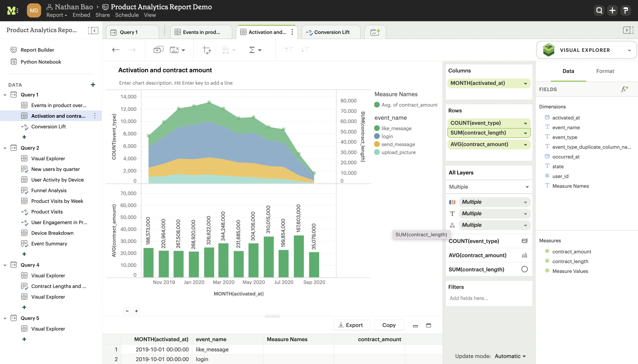The width and height of the screenshot is (638, 364).
Task: Toggle SUM(contract_length) circle radio button
Action: pos(524,269)
